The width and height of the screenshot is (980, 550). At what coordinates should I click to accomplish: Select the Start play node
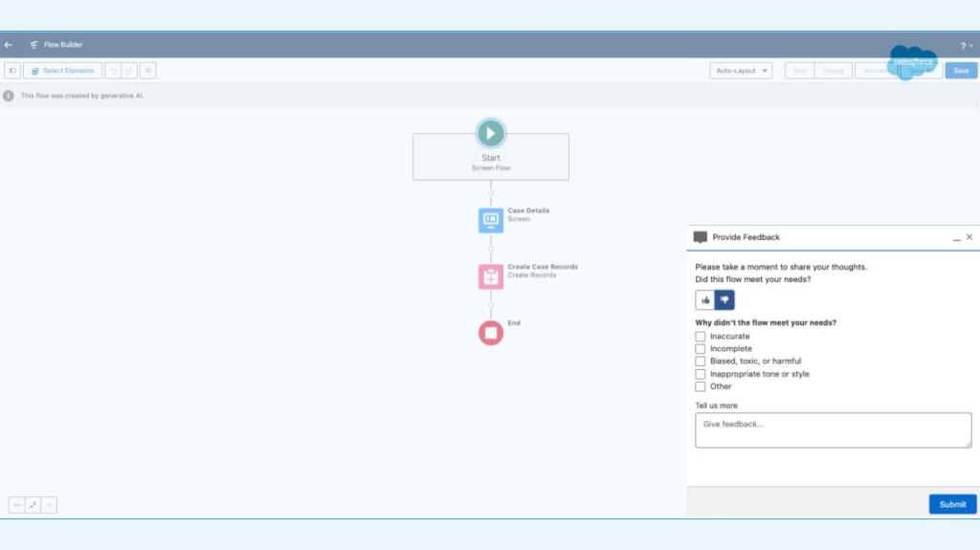pyautogui.click(x=491, y=133)
